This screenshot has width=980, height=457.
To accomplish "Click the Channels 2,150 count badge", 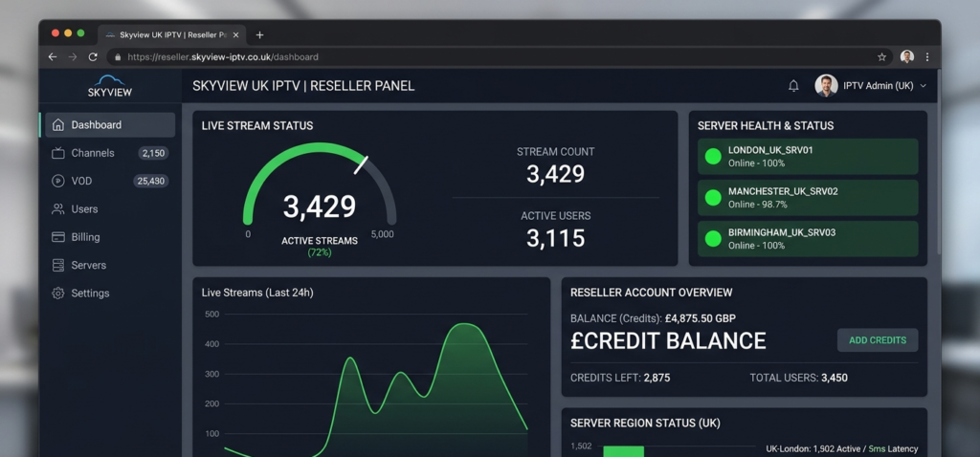I will point(153,153).
